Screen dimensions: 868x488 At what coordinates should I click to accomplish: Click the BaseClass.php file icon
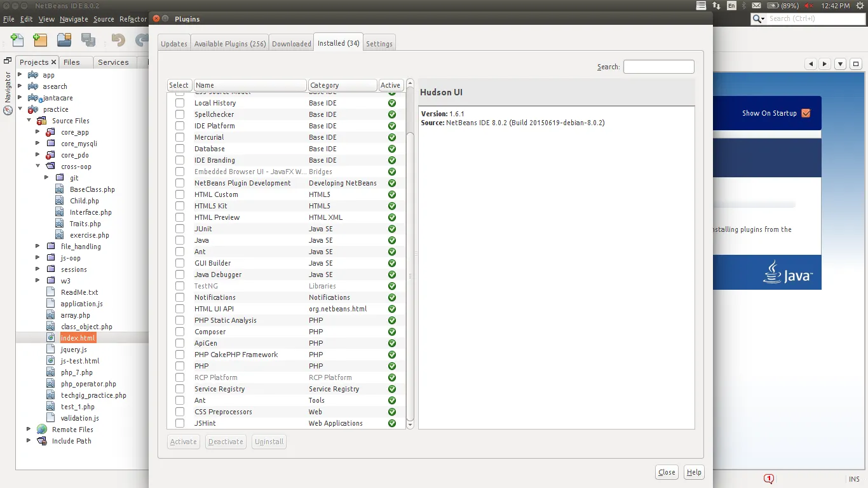(x=60, y=189)
